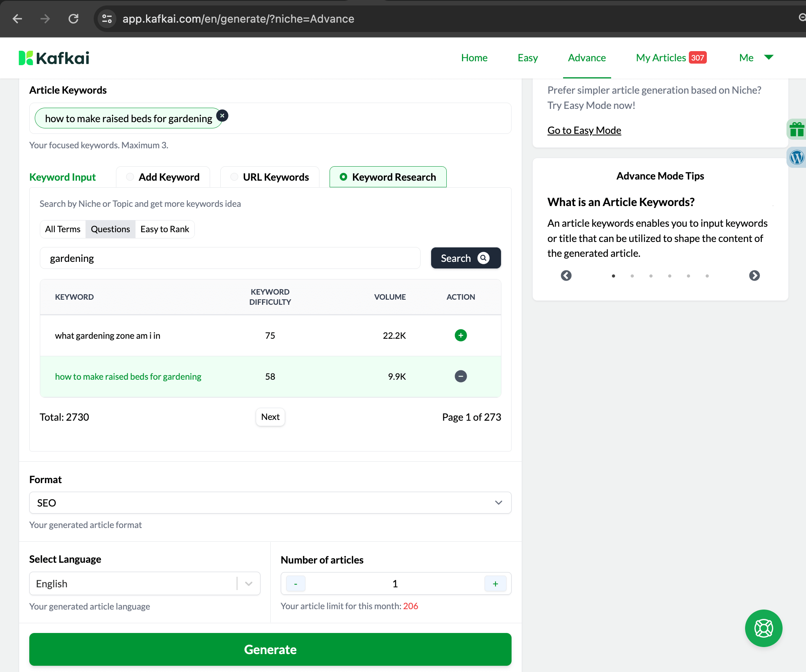Reload the page in browser
806x672 pixels.
point(73,19)
